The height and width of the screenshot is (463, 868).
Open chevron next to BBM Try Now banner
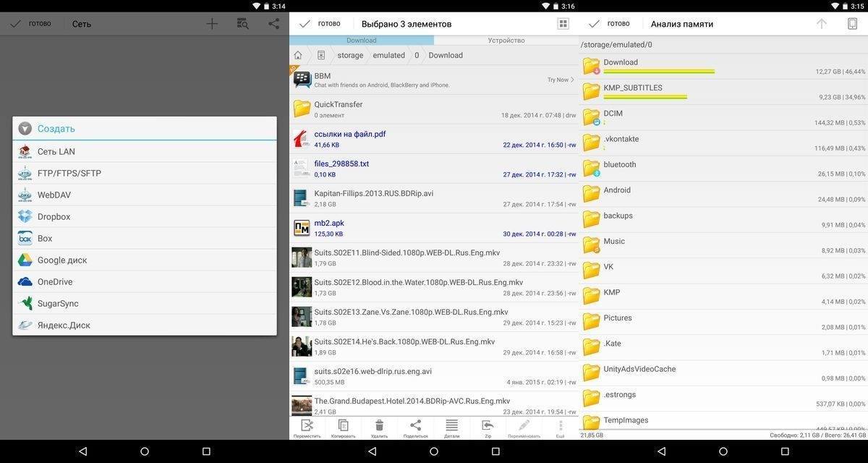click(x=572, y=80)
